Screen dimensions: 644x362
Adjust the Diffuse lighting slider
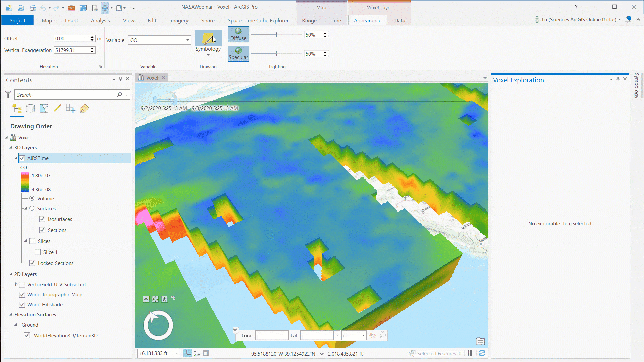point(276,34)
